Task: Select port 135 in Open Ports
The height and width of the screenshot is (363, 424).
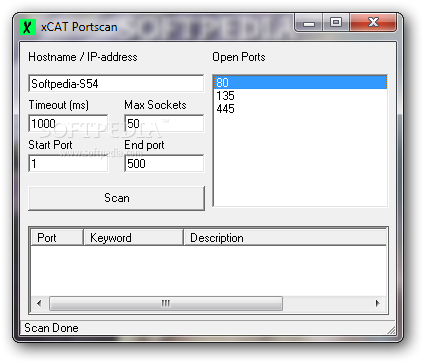Action: coord(300,96)
